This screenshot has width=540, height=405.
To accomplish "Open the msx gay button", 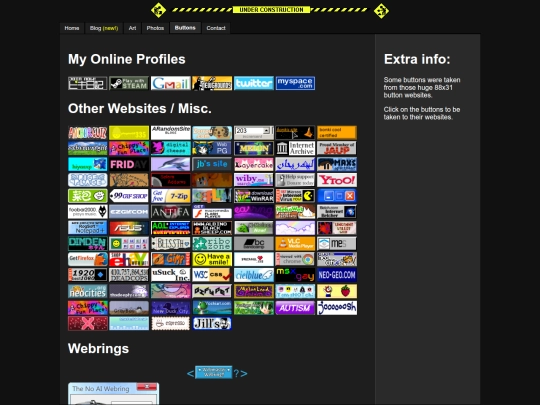I will (295, 275).
